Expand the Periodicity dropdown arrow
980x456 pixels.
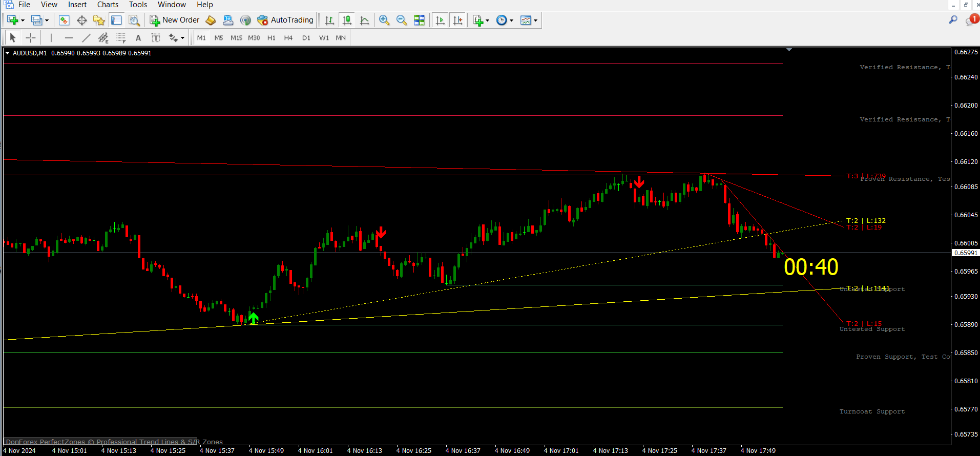point(511,20)
